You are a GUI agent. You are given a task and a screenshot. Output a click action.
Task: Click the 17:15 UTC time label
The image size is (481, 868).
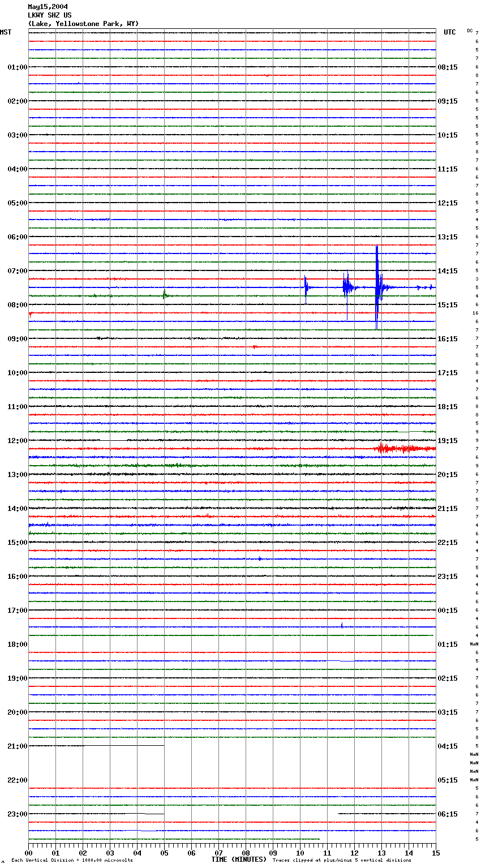(448, 373)
